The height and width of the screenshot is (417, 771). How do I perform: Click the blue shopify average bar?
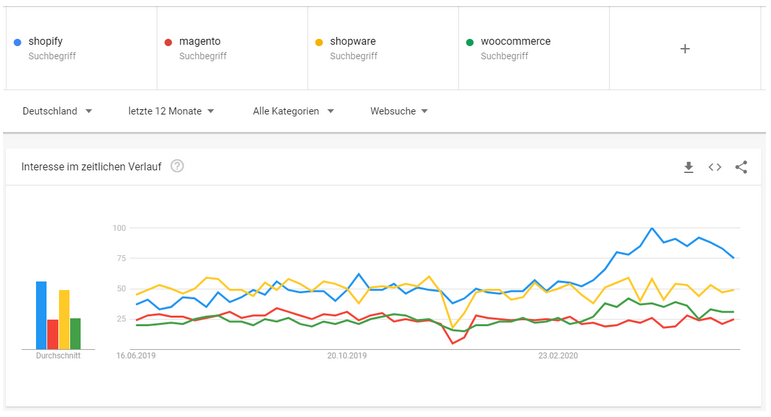click(41, 314)
